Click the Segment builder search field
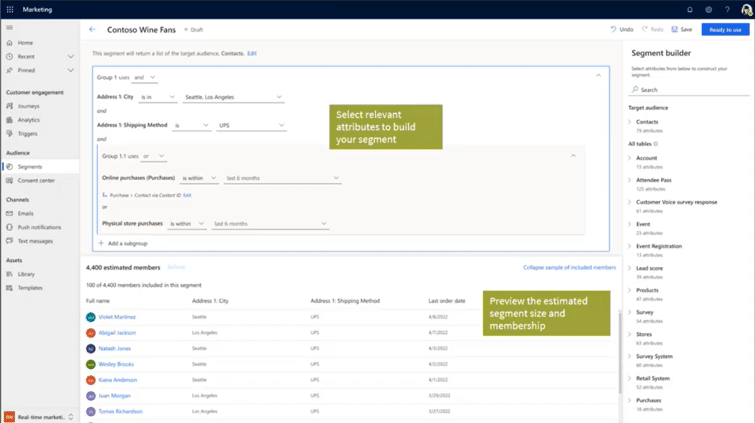Screen dimensions: 755x423 [690, 90]
